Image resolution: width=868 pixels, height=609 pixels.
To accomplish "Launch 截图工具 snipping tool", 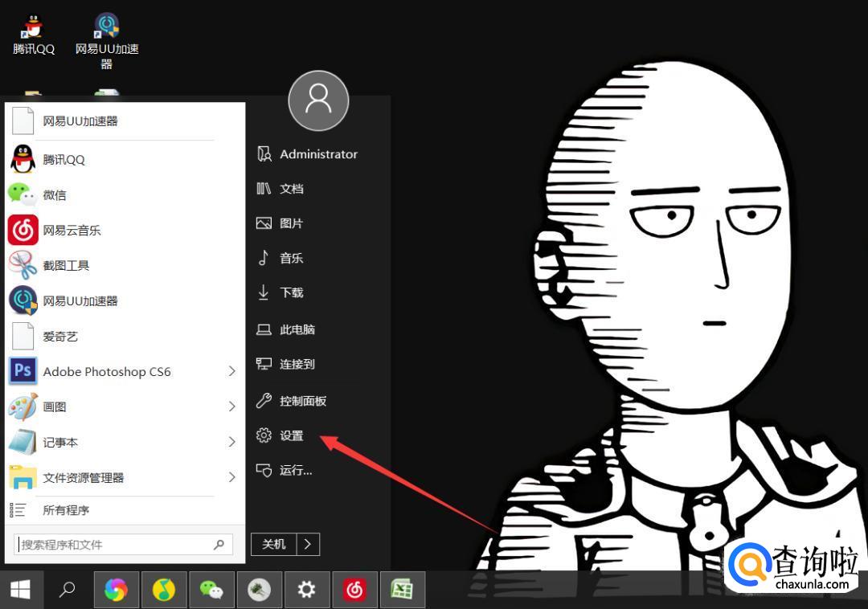I will point(66,266).
